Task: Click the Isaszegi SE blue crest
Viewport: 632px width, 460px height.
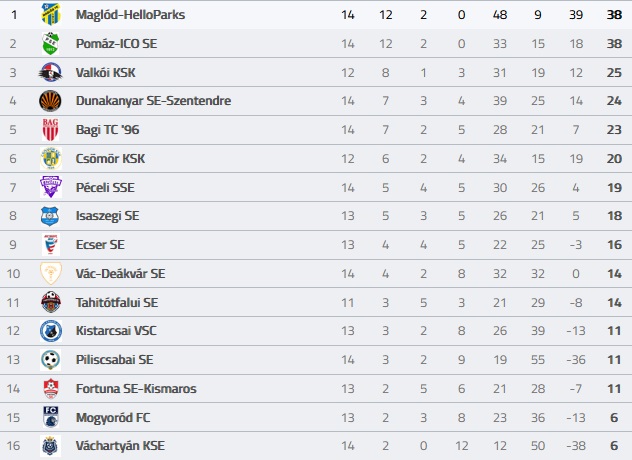Action: pyautogui.click(x=50, y=216)
